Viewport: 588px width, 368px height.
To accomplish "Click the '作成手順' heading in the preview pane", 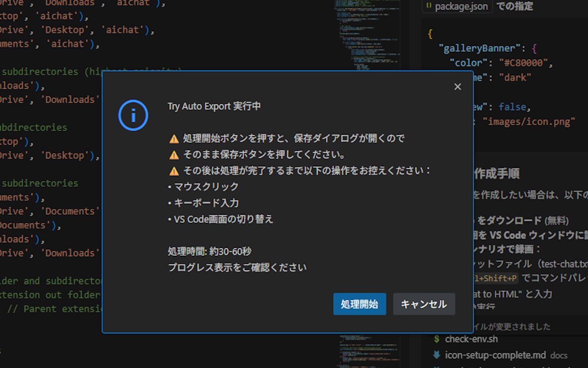I will pyautogui.click(x=497, y=174).
